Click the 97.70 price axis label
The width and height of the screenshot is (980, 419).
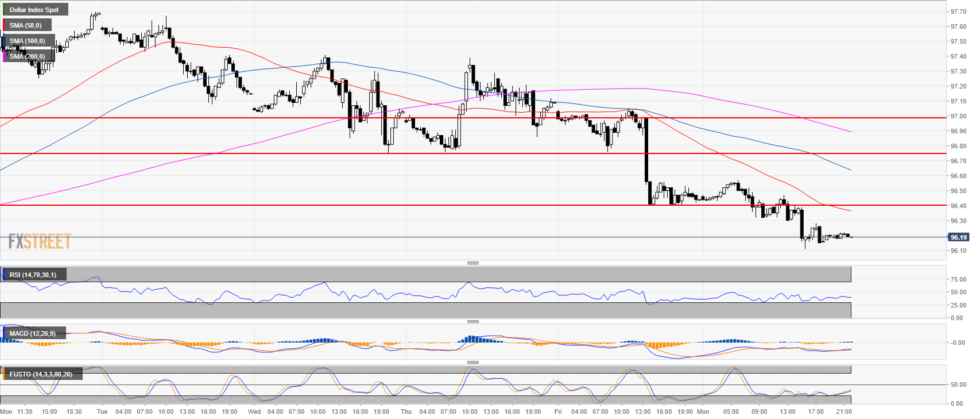pos(958,11)
